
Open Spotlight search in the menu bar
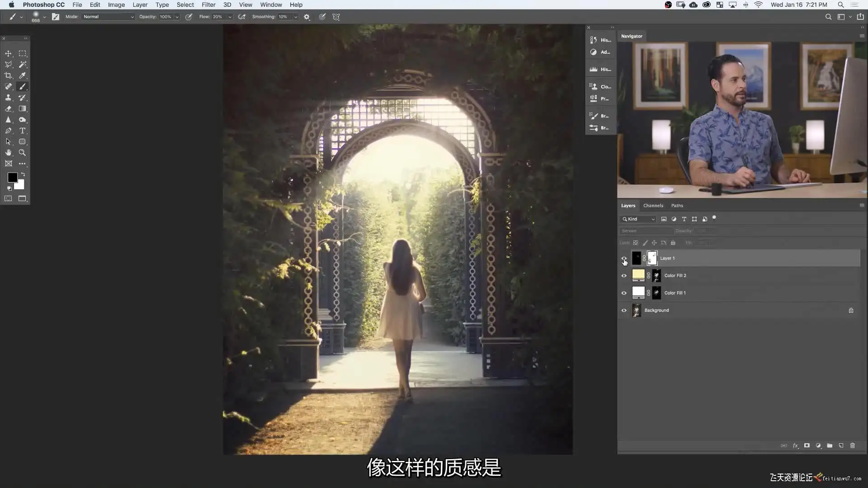click(840, 5)
